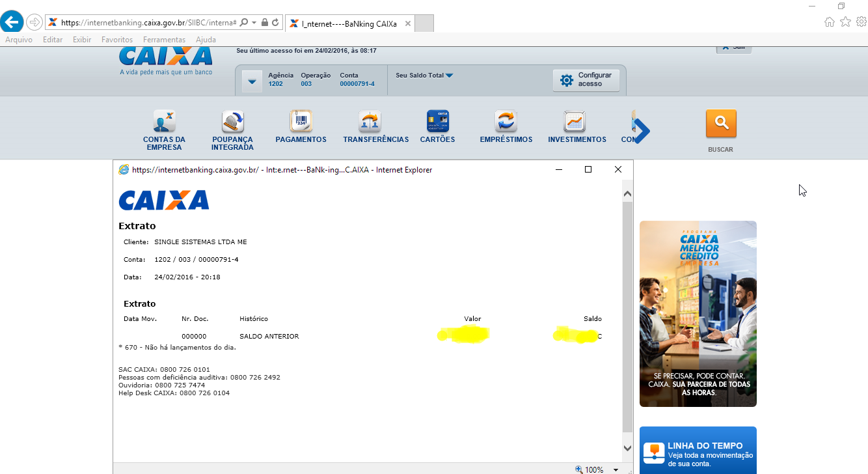Open the address bar search dropdown arrow
The height and width of the screenshot is (474, 868).
pyautogui.click(x=253, y=23)
